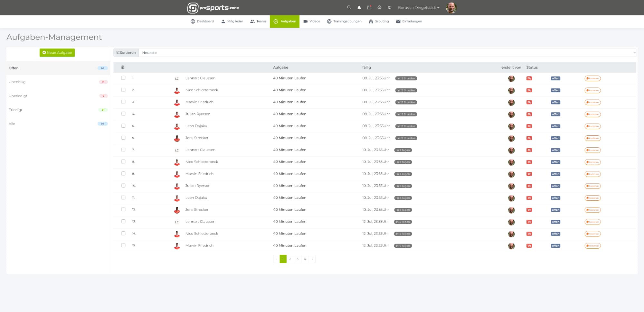
Task: Select checkbox for Leon Dajaku row 5
Action: [x=123, y=126]
